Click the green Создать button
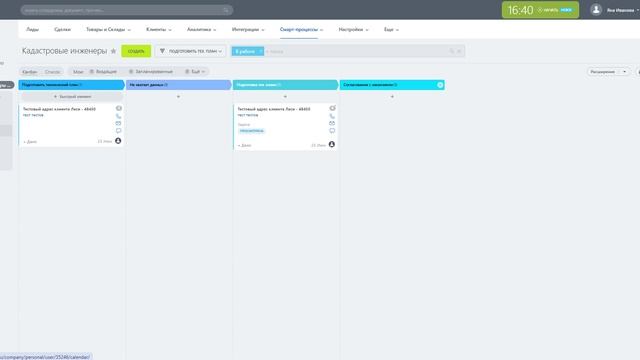 [136, 51]
